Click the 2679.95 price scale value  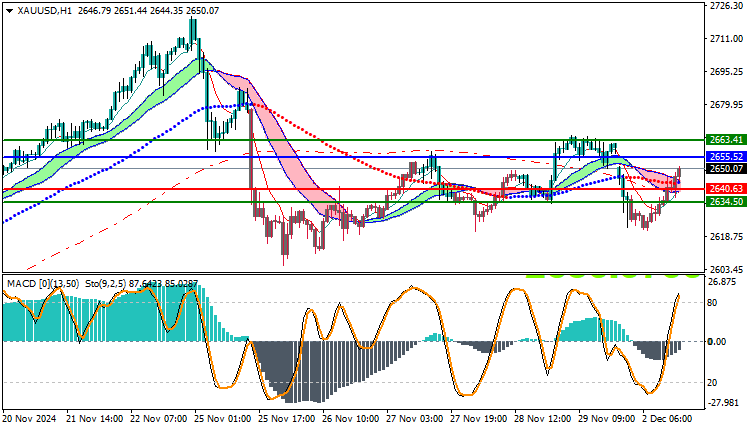[x=727, y=105]
